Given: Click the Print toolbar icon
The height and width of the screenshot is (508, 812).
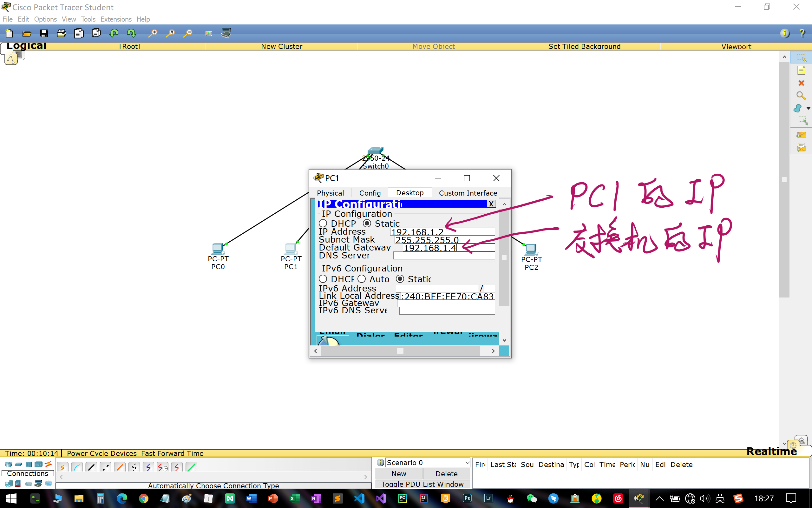Looking at the screenshot, I should click(x=62, y=33).
